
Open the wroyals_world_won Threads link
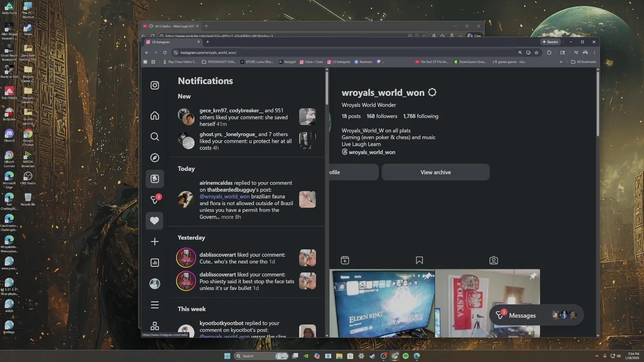368,152
